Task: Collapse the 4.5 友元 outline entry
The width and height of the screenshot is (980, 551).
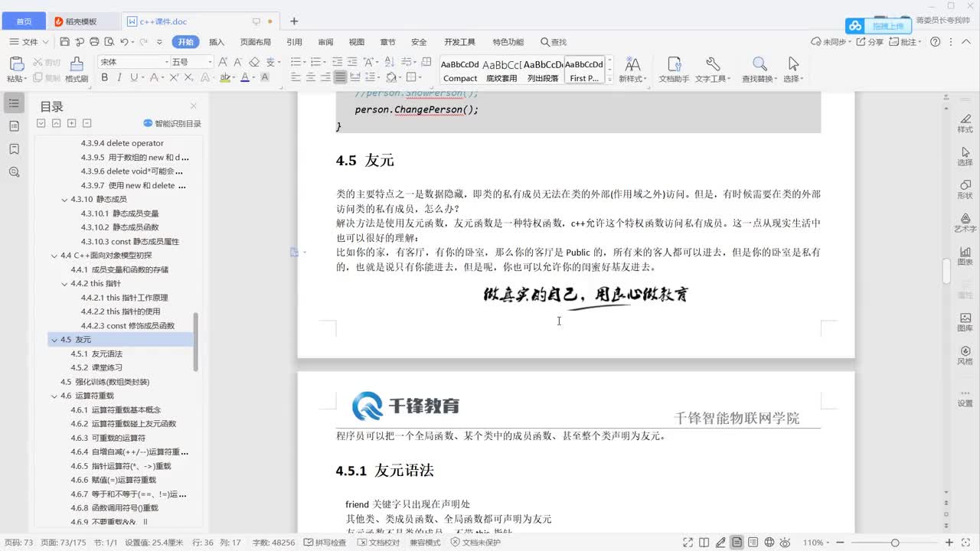Action: (x=54, y=340)
